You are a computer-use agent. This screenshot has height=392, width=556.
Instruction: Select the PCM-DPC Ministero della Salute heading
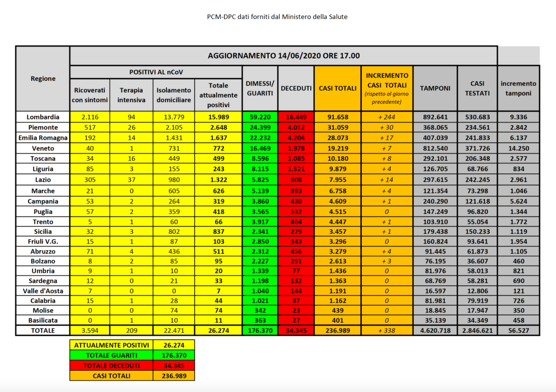point(277,17)
